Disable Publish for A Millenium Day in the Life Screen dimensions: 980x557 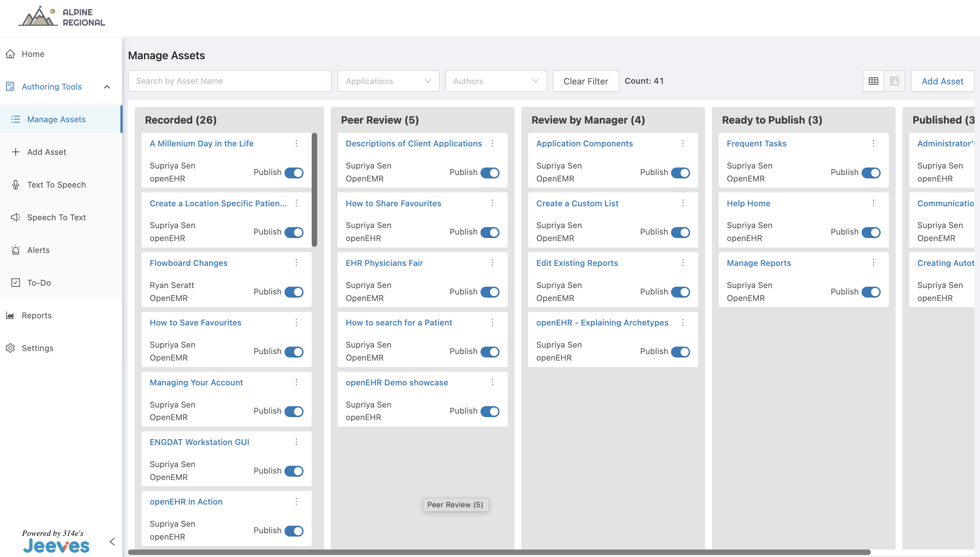click(x=294, y=173)
